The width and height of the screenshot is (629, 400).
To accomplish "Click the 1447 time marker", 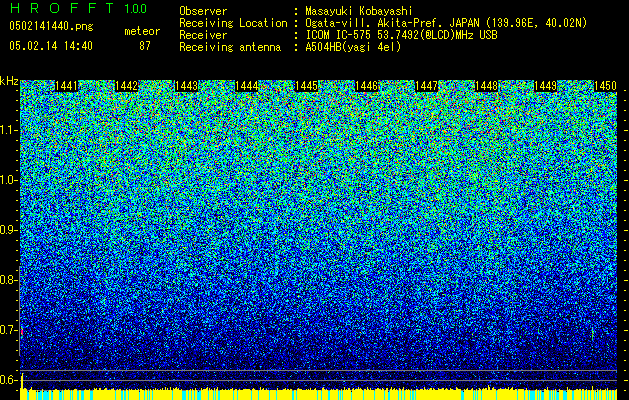I will [426, 86].
